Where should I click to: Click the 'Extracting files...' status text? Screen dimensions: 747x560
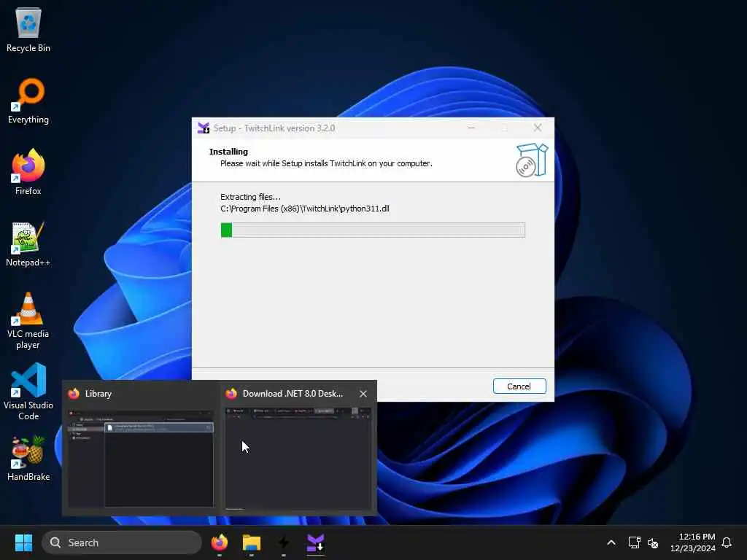250,197
